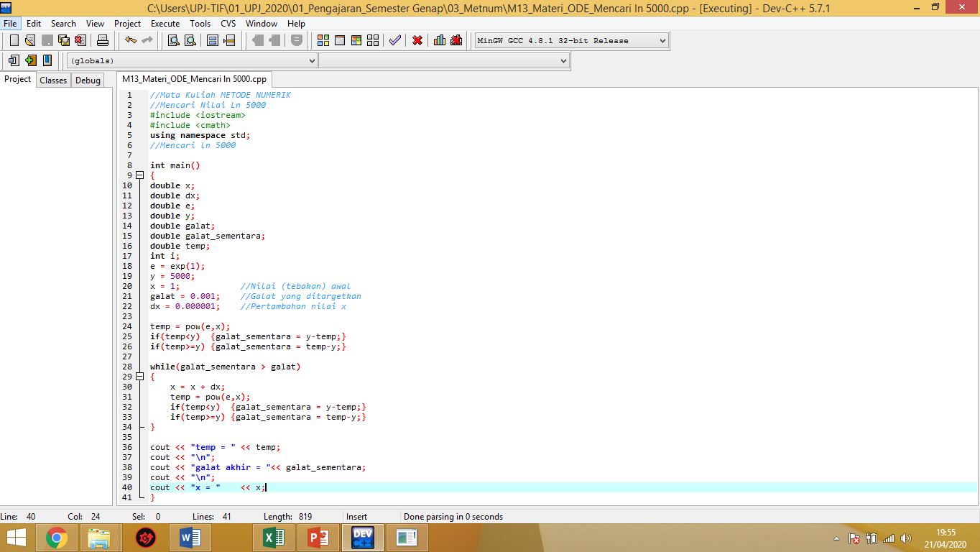Open the Help menu
980x552 pixels.
[296, 24]
